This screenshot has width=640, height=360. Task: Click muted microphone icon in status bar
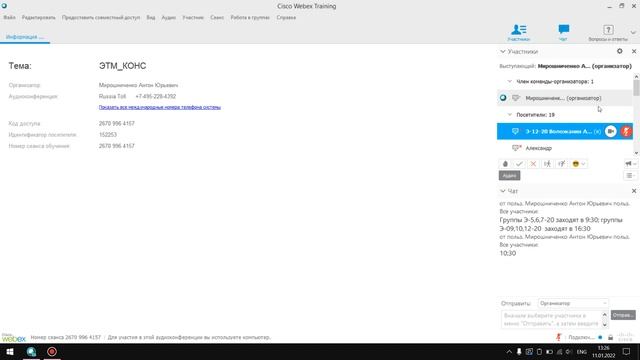coord(558,337)
